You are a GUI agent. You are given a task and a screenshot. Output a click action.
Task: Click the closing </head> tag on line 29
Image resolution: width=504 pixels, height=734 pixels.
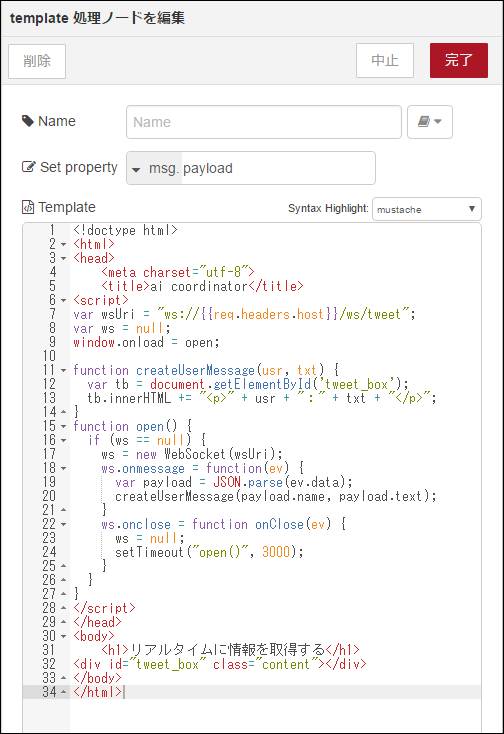pyautogui.click(x=97, y=622)
